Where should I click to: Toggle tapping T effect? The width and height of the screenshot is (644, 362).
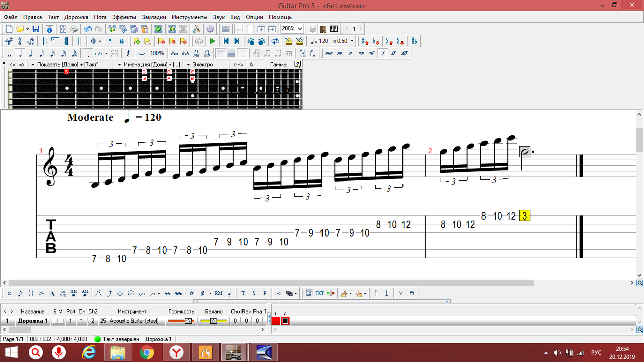click(243, 293)
